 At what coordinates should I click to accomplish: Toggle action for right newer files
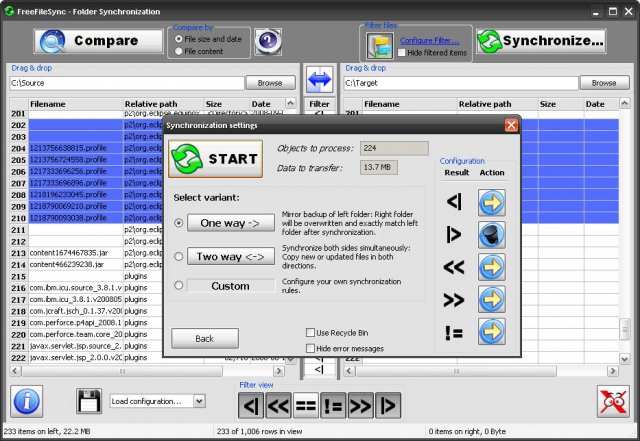(492, 299)
